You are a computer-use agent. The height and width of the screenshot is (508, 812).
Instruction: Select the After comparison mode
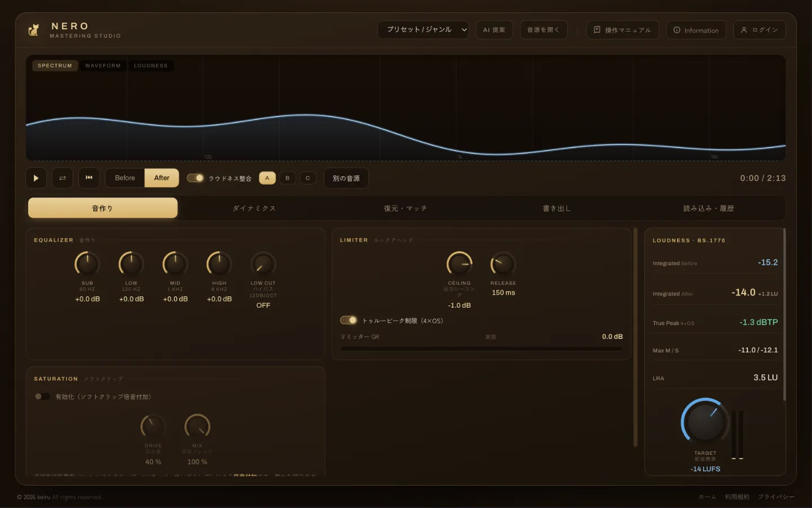click(162, 178)
